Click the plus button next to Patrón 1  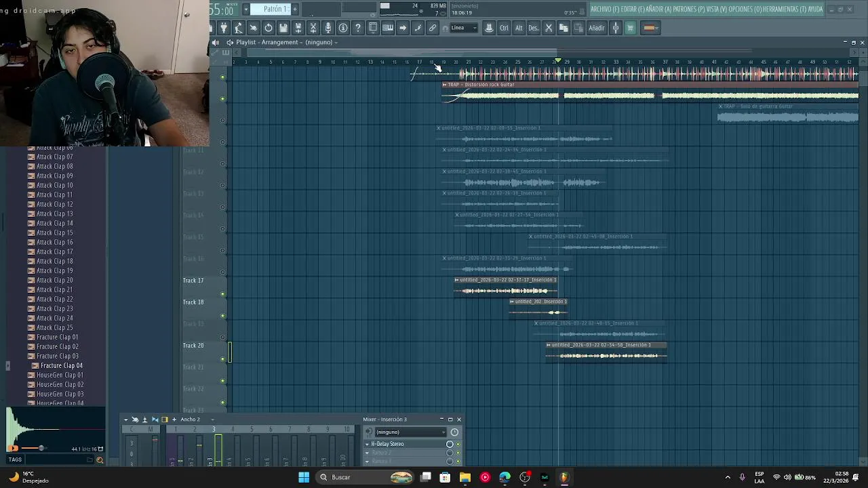(295, 9)
